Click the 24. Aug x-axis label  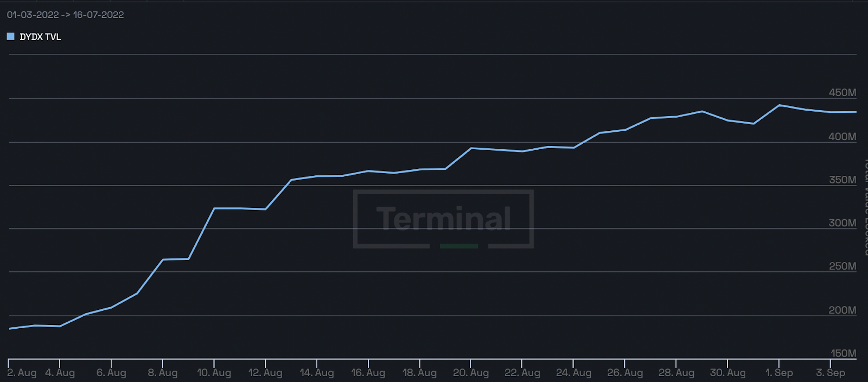click(573, 373)
